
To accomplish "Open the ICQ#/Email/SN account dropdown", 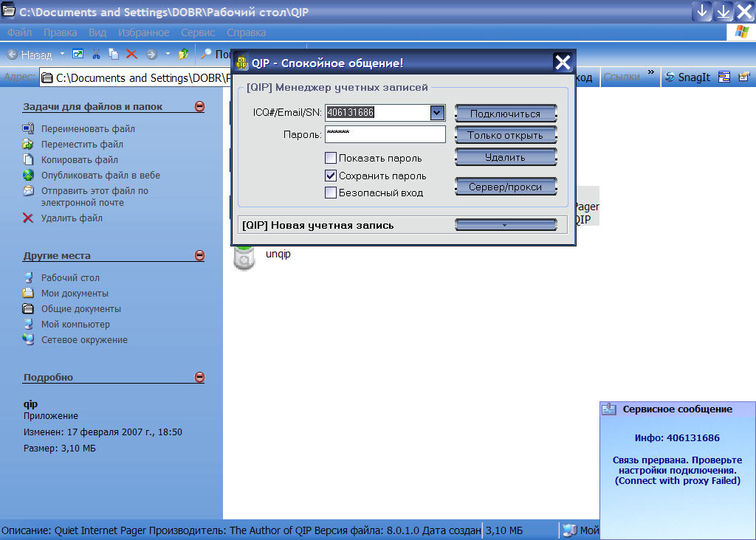I will coord(437,112).
